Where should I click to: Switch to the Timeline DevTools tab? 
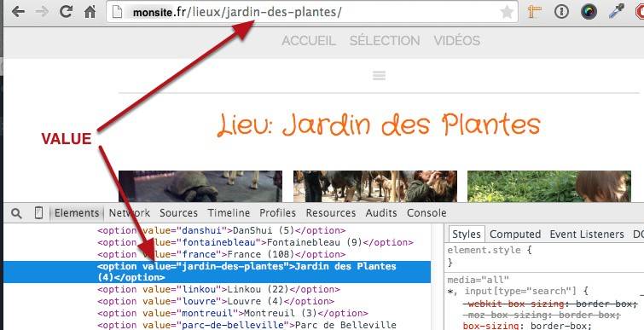[x=229, y=213]
